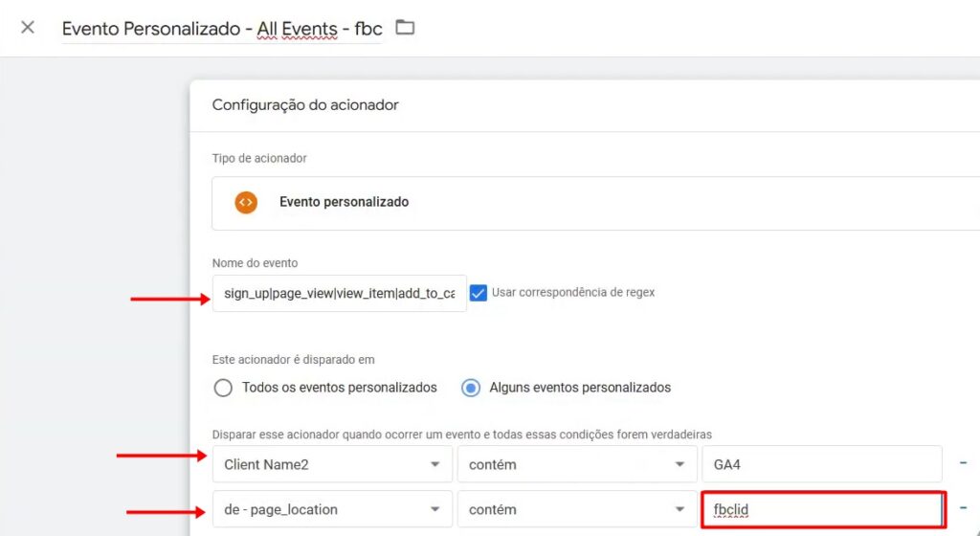Open the folder icon beside the trigger name
Viewport: 980px width, 536px height.
405,28
